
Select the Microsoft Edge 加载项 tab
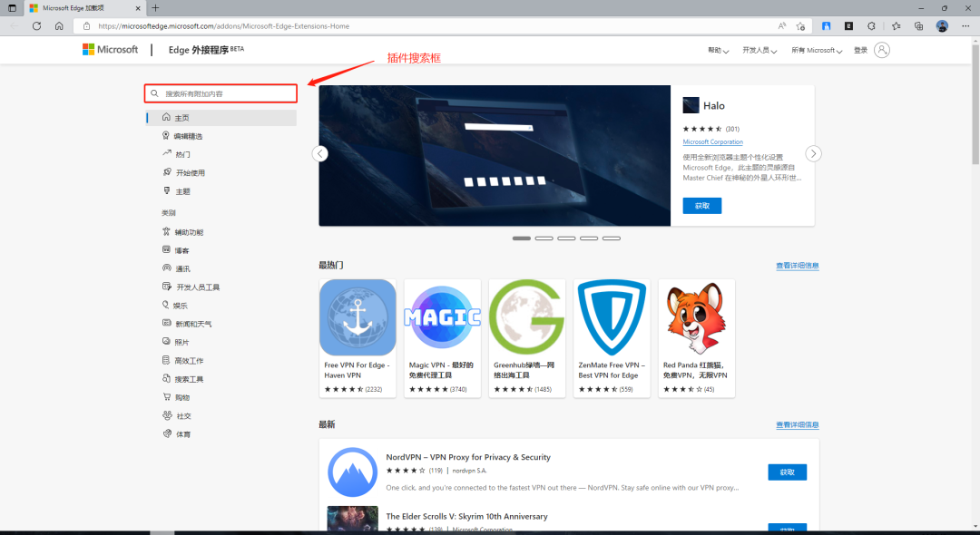tap(83, 8)
